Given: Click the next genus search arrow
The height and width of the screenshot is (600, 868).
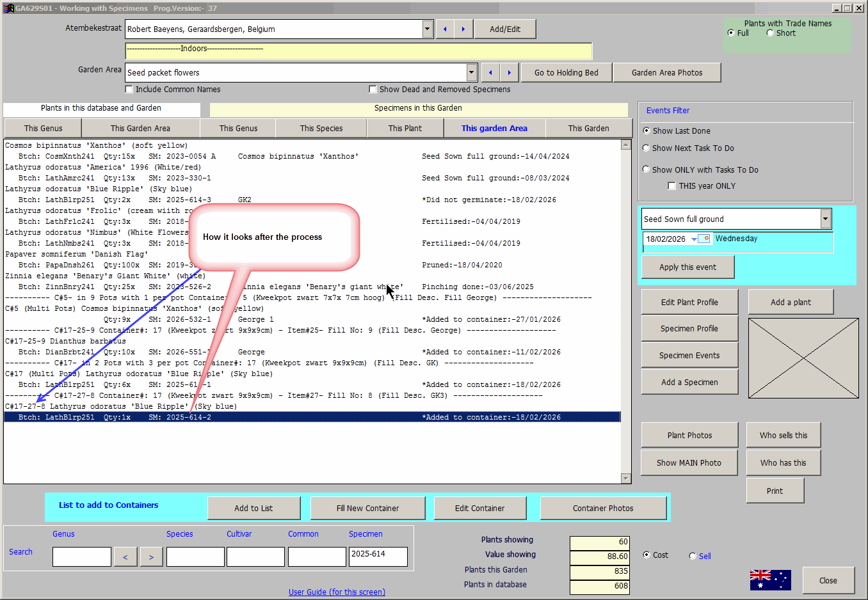Looking at the screenshot, I should click(151, 557).
